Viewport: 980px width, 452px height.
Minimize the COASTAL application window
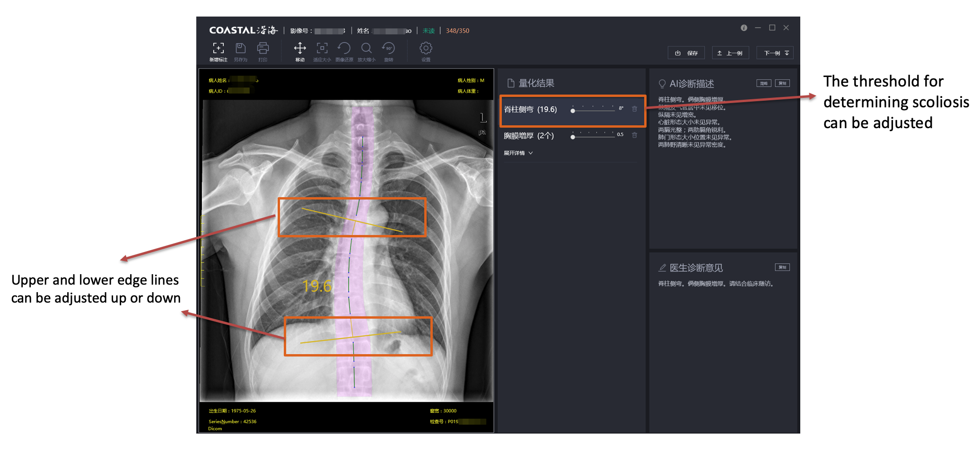(758, 28)
